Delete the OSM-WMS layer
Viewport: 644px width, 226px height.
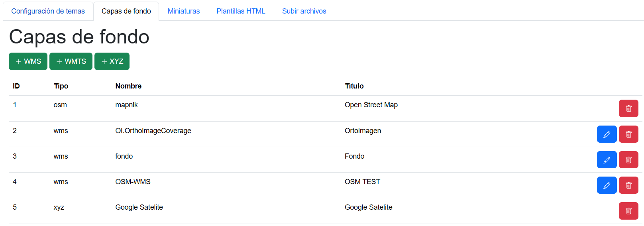(x=628, y=185)
